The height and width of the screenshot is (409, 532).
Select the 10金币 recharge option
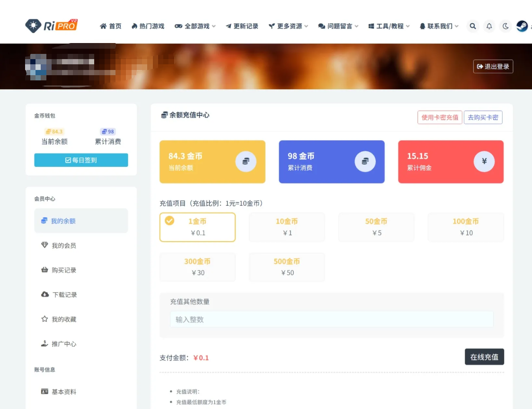point(287,227)
